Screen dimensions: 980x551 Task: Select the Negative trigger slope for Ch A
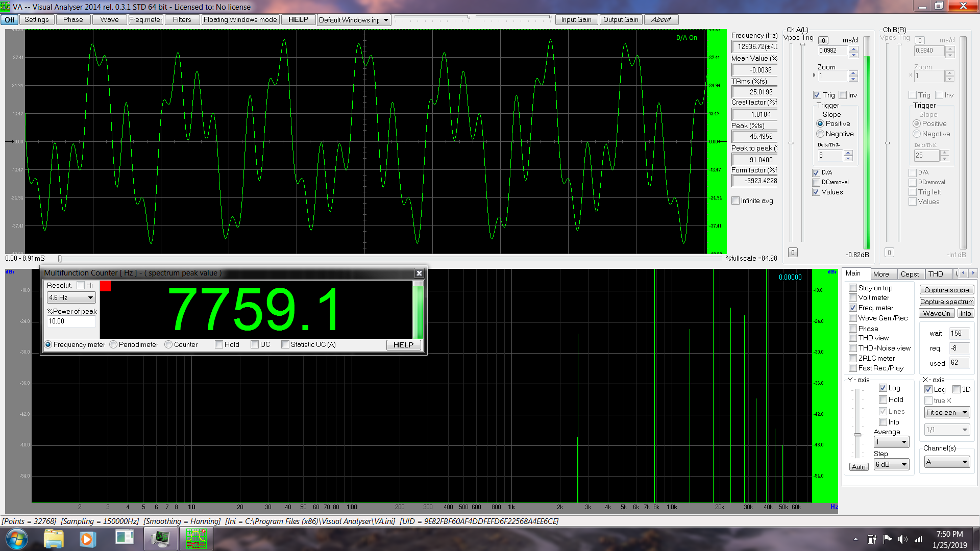coord(820,134)
